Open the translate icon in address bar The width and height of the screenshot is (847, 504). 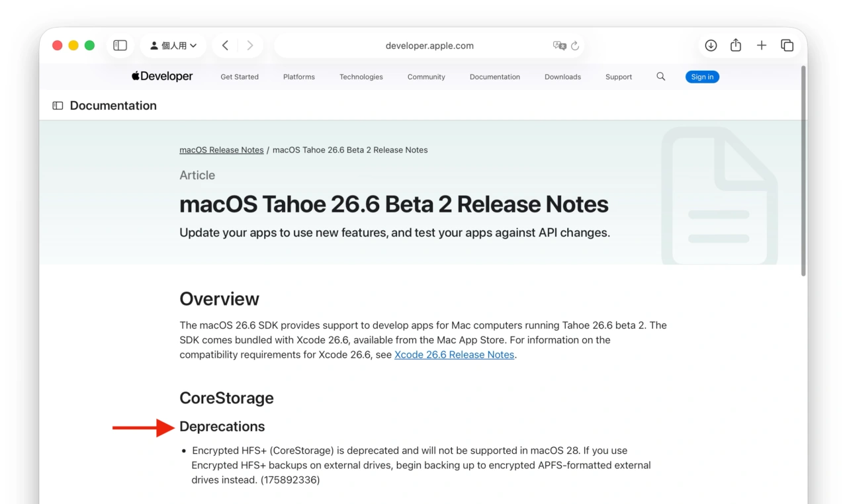click(x=559, y=46)
